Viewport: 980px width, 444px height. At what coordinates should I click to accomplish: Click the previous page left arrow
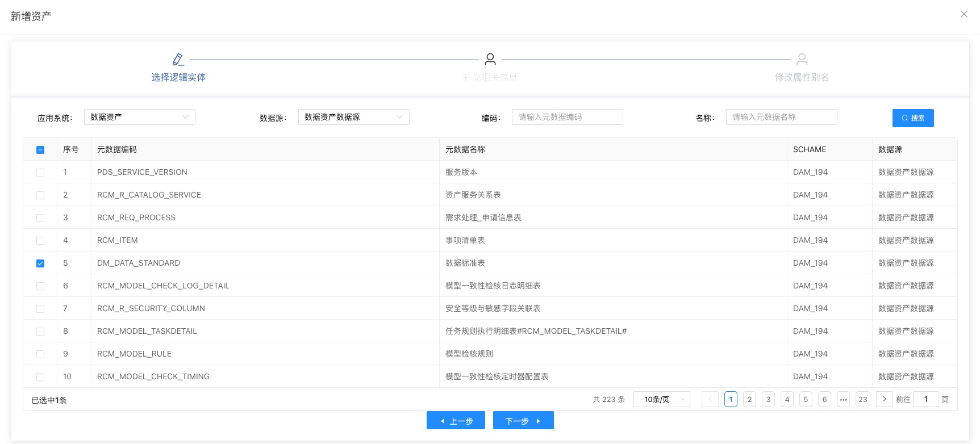[710, 399]
